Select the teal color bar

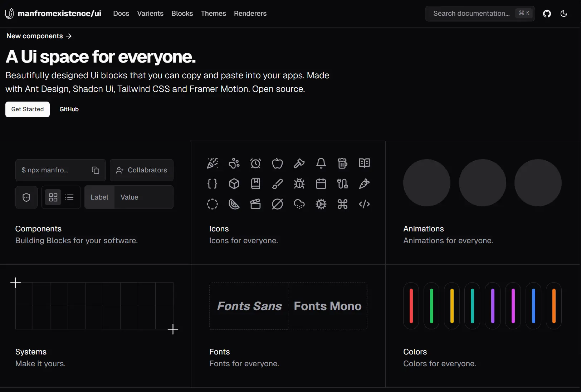point(473,306)
